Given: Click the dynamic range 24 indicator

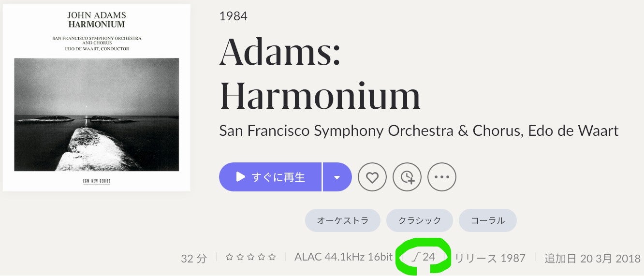Looking at the screenshot, I should pyautogui.click(x=424, y=257).
